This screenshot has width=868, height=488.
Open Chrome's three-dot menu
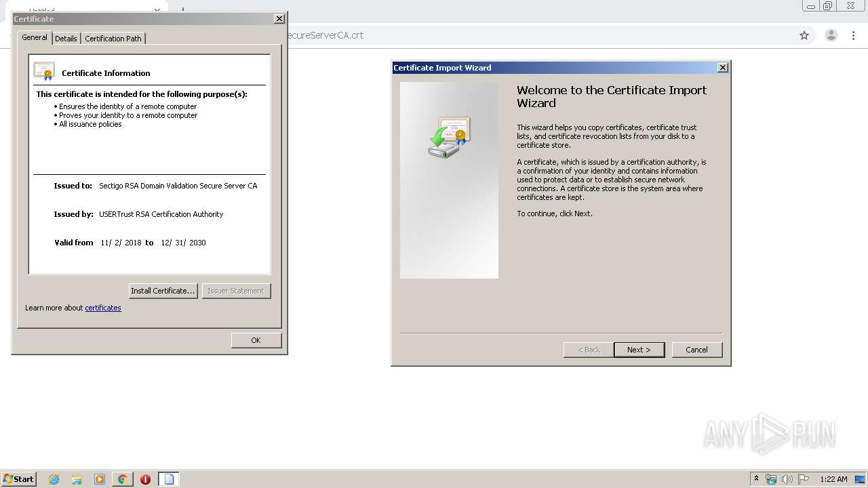click(x=854, y=35)
